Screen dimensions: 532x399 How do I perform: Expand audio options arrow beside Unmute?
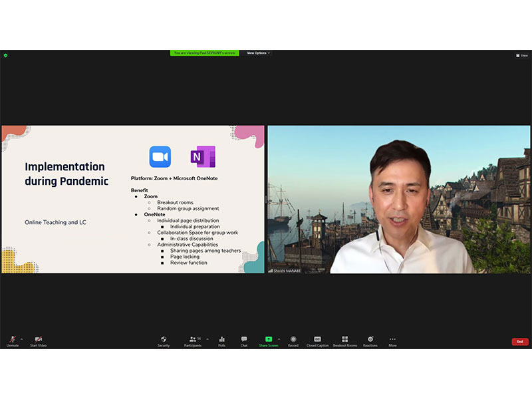point(21,338)
